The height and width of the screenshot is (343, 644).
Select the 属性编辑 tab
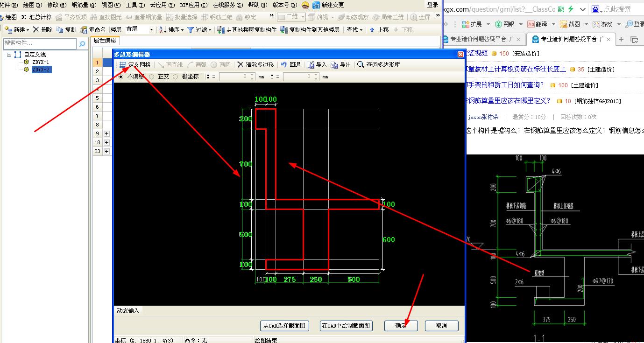pos(105,41)
